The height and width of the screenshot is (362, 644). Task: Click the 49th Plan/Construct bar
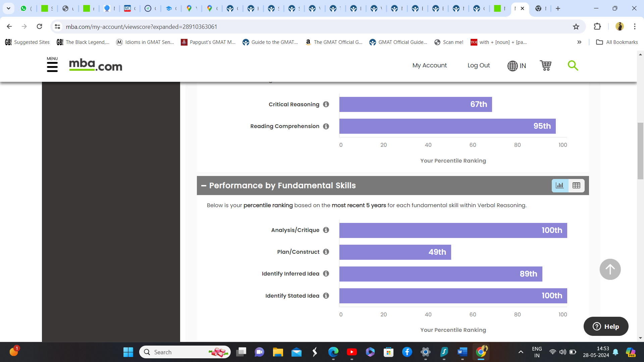395,252
